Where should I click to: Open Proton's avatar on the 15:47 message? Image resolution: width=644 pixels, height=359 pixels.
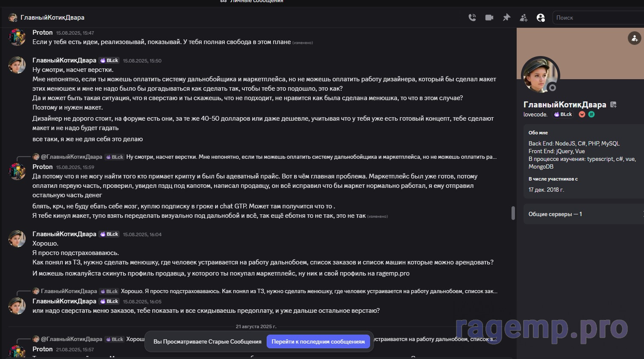pyautogui.click(x=17, y=37)
